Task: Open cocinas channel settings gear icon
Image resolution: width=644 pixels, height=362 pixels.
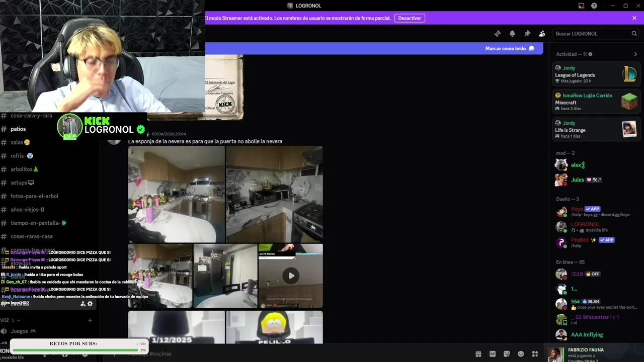Action: point(90,304)
